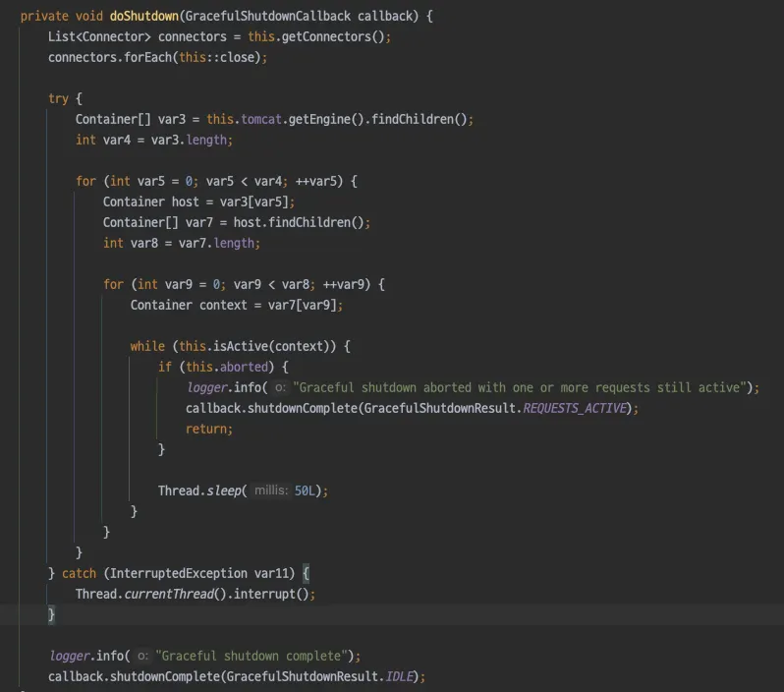Click the aborted field in the if condition
This screenshot has height=692, width=784.
click(x=244, y=368)
